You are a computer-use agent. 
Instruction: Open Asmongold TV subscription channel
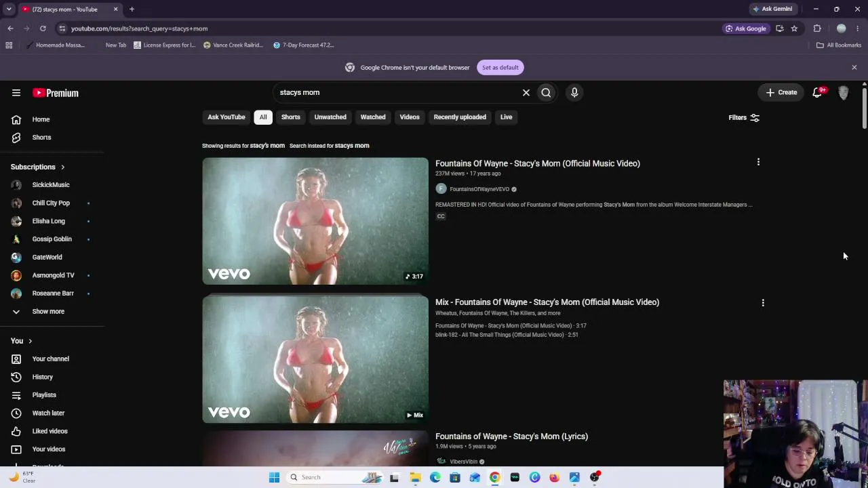pos(53,275)
